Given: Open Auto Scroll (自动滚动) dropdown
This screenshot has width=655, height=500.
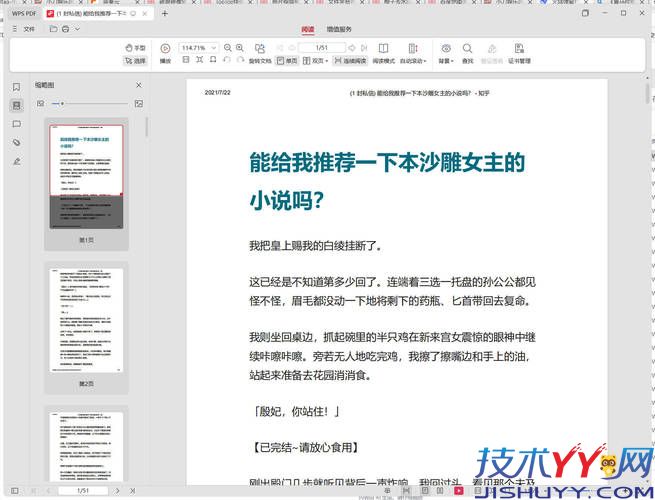Looking at the screenshot, I should tap(413, 53).
